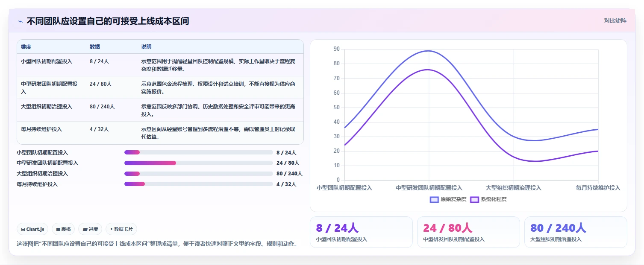Open the 80 / 240人 data card

(x=576, y=232)
